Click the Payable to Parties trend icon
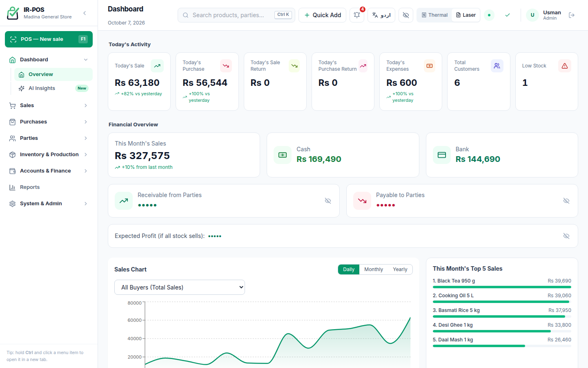This screenshot has height=368, width=588. 362,201
